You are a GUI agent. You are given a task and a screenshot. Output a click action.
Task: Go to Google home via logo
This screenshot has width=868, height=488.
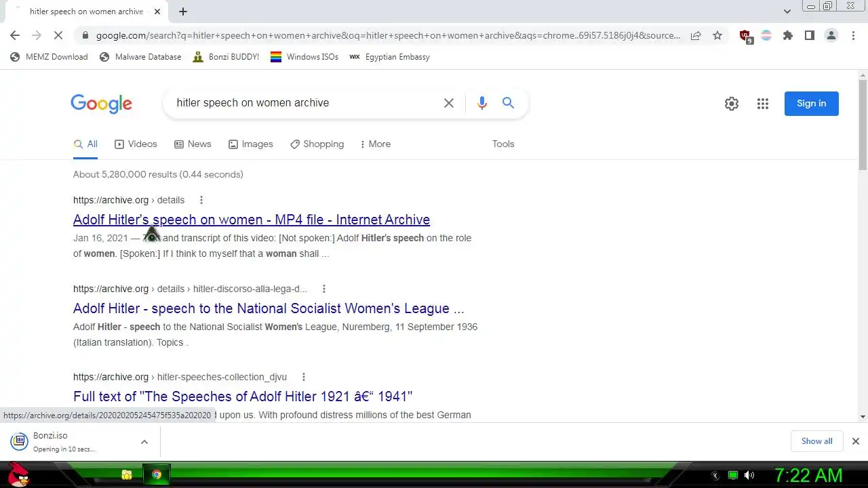(x=101, y=104)
